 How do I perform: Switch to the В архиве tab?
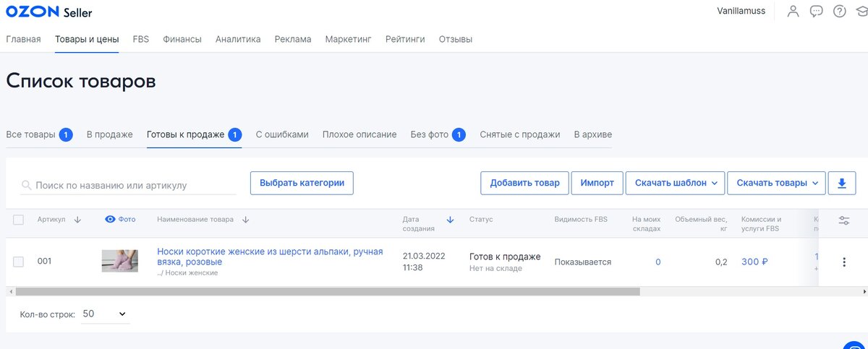click(x=592, y=134)
